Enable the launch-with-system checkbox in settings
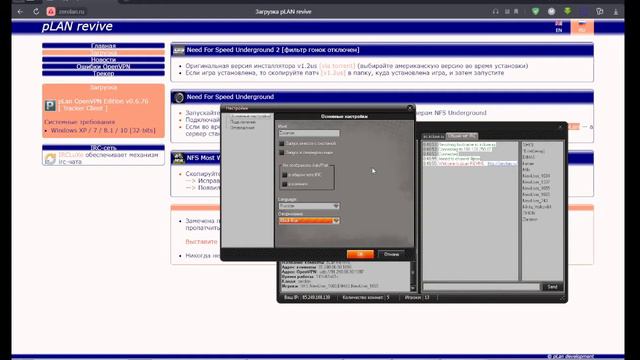 click(281, 144)
